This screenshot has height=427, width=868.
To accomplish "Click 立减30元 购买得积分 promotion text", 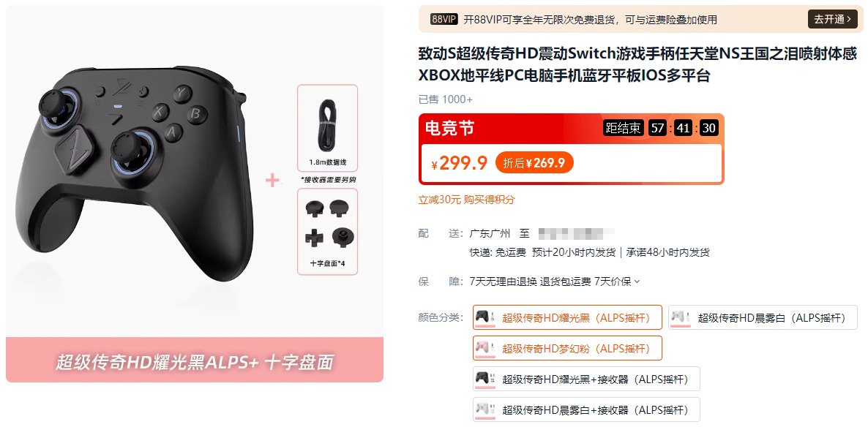I will (467, 200).
